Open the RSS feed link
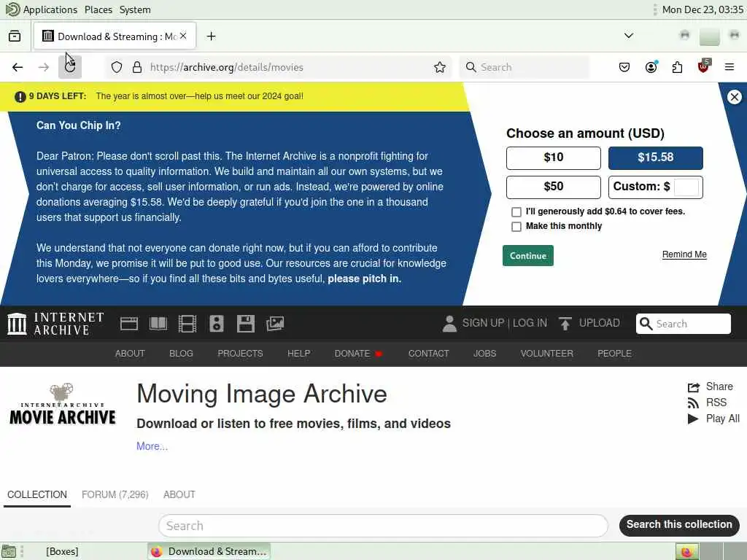Screen dimensions: 747x560 (x=706, y=402)
